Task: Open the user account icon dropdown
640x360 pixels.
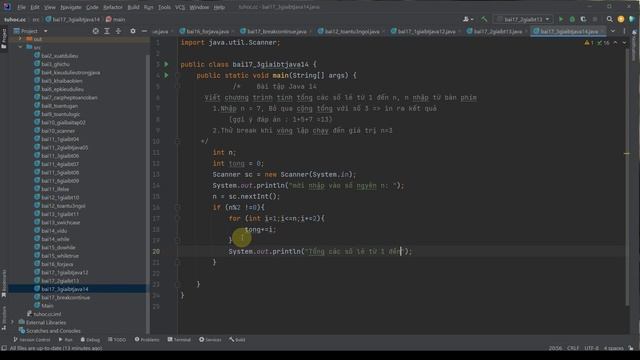Action: pos(468,19)
